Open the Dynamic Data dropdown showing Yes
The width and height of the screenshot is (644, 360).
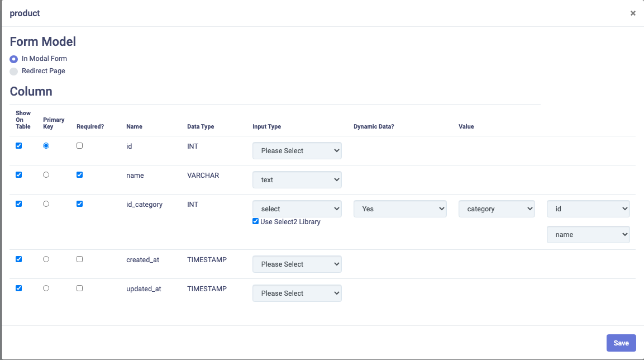click(x=400, y=209)
